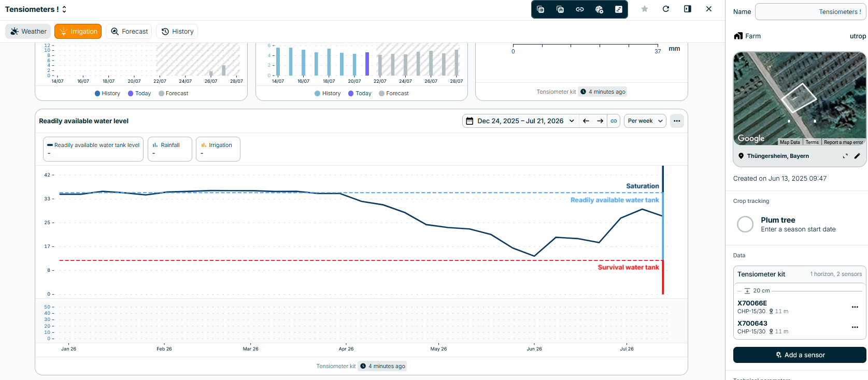Expand the map to fullscreen
This screenshot has height=380, width=868.
click(845, 156)
